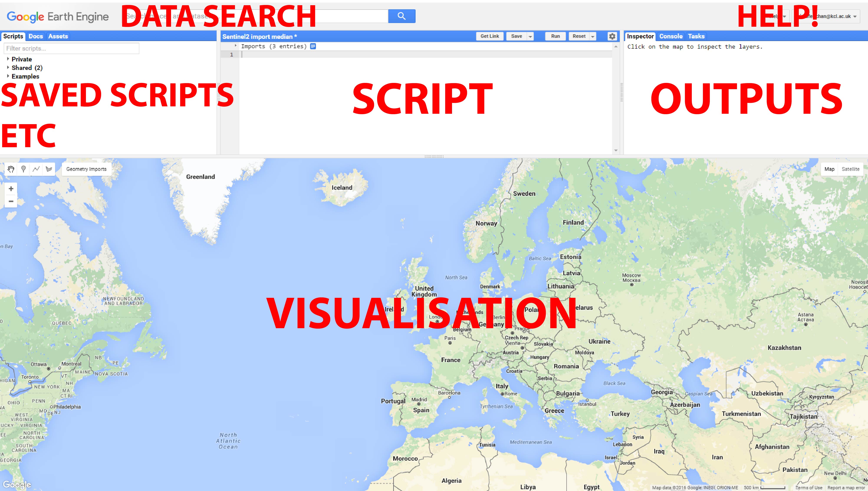868x491 pixels.
Task: Switch to the Assets tab
Action: (x=58, y=36)
